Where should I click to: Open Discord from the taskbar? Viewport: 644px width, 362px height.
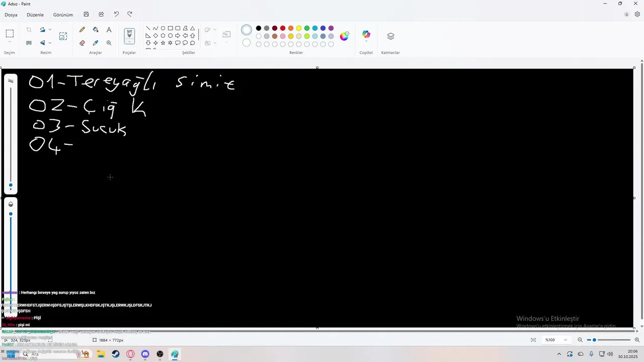(145, 354)
